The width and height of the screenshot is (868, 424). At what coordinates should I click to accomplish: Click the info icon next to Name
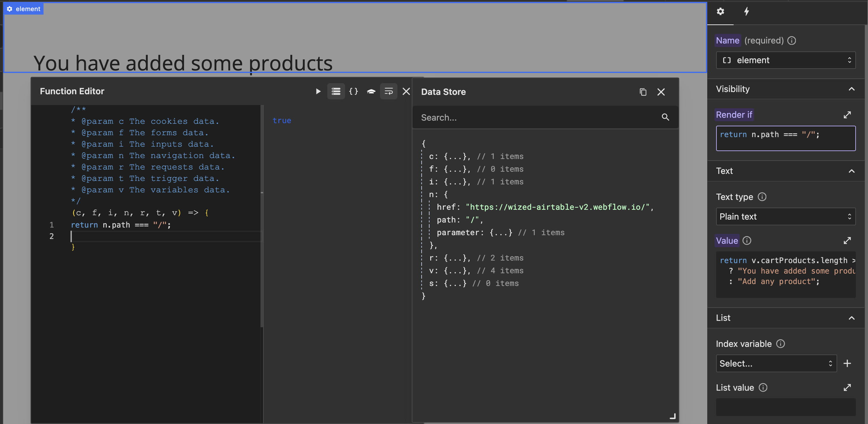[x=791, y=41]
